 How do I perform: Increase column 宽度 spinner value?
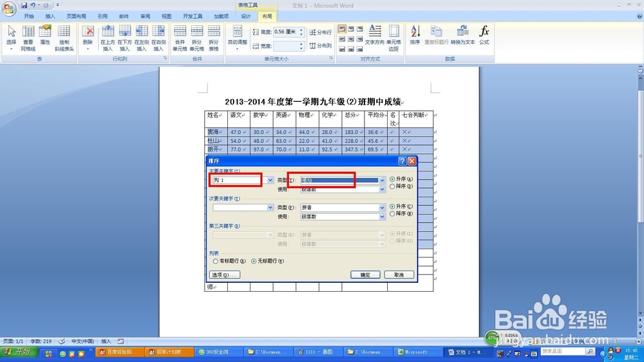[x=301, y=44]
